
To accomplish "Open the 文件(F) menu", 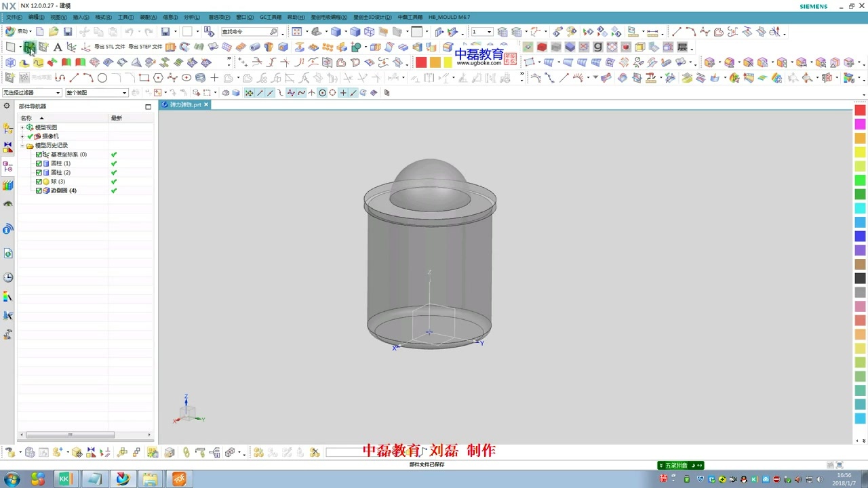I will [14, 17].
